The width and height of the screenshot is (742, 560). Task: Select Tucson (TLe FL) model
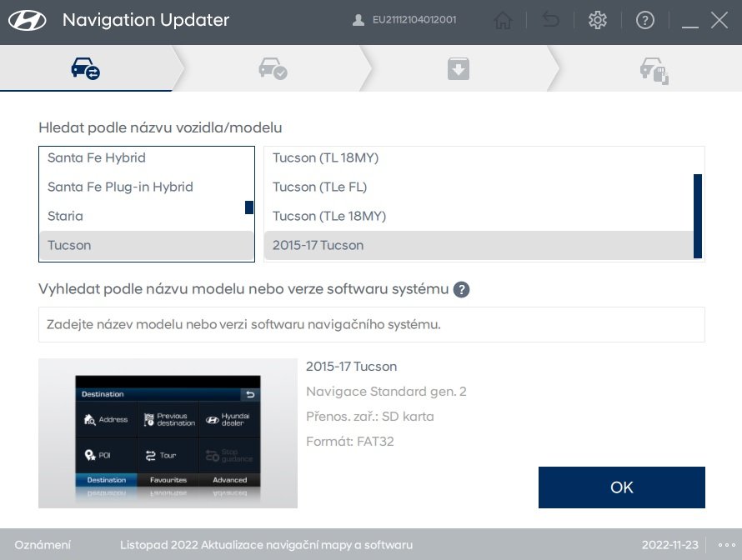[478, 187]
